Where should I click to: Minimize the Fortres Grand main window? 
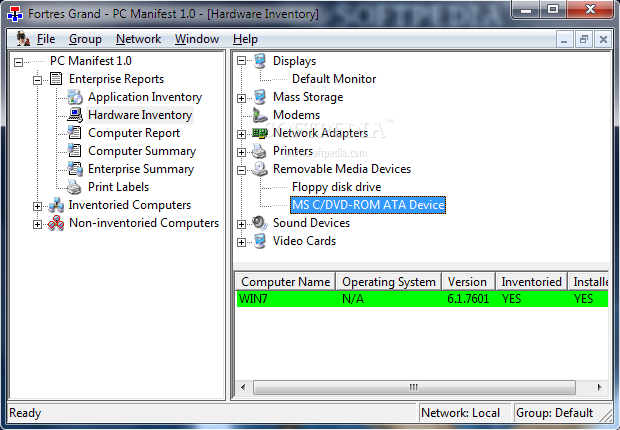[526, 9]
